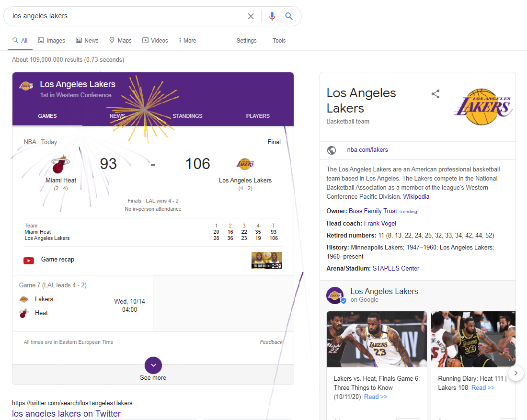
Task: Share the Lakers knowledge panel
Action: pos(435,94)
